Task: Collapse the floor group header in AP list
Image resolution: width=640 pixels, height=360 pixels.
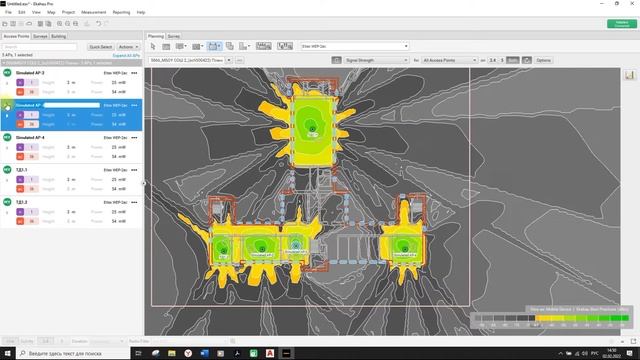Action: click(71, 63)
